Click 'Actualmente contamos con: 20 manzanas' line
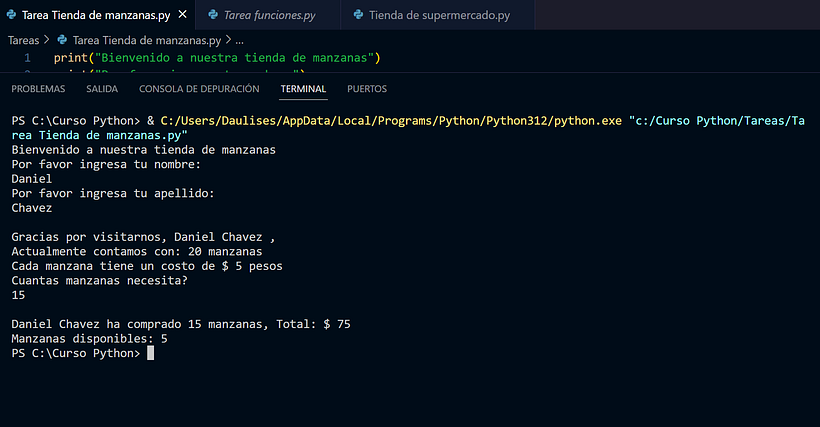This screenshot has height=427, width=820. click(x=137, y=251)
